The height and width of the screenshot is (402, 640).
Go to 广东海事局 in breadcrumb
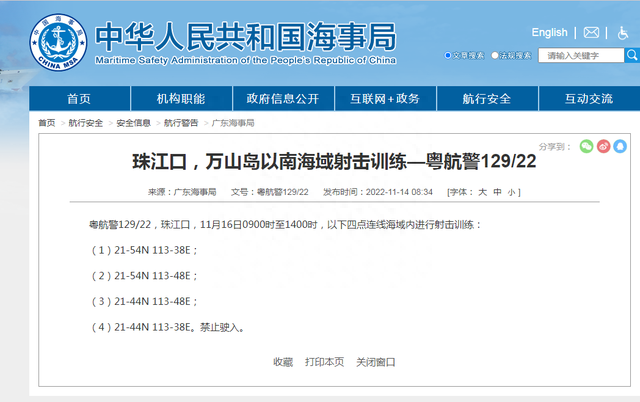point(233,123)
